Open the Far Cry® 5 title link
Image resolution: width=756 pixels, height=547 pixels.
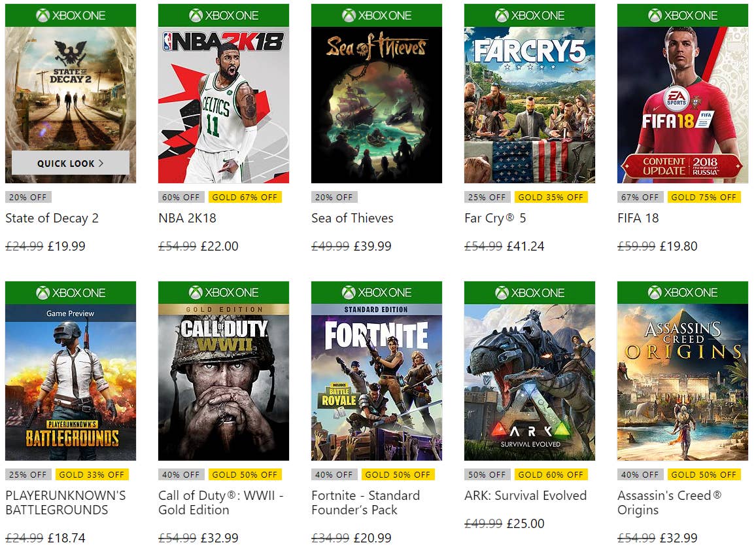[x=494, y=218]
